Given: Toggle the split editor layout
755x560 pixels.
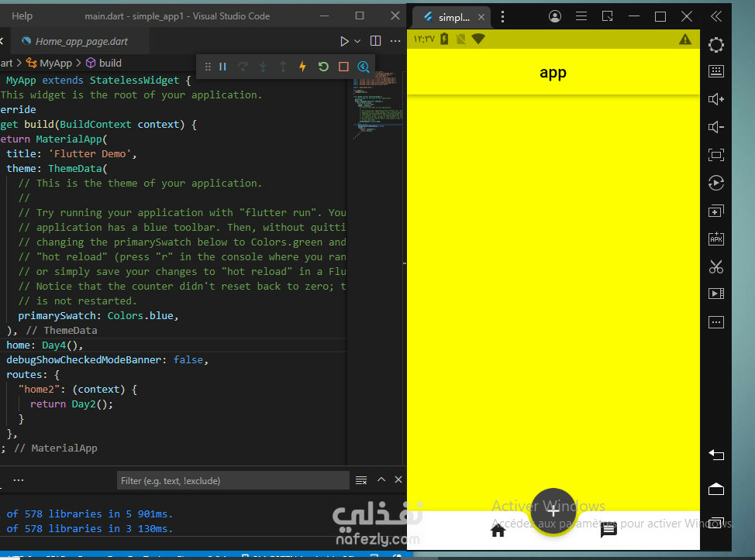Looking at the screenshot, I should [x=376, y=41].
